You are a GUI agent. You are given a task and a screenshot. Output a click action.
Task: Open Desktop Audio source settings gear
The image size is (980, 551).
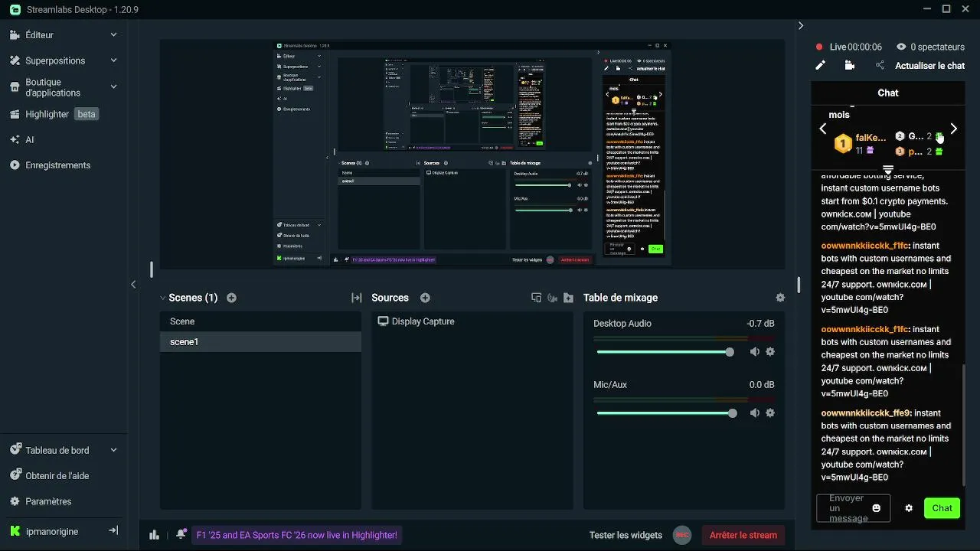click(x=770, y=352)
